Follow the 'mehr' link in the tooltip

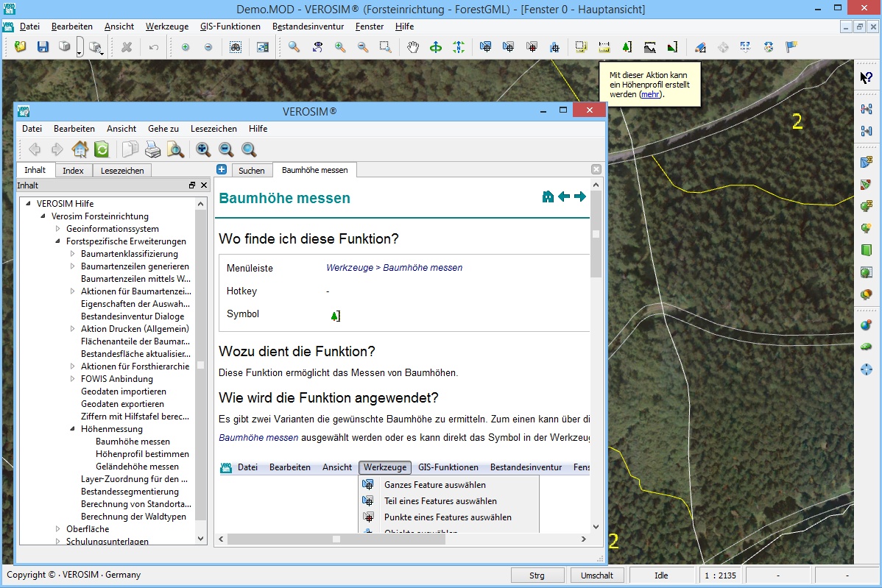(x=650, y=94)
